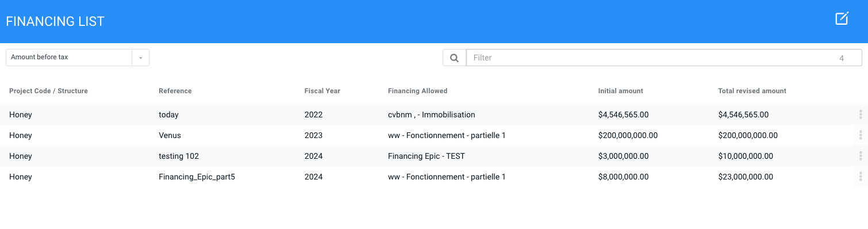Click fiscal year 2022 cell
This screenshot has width=868, height=229.
[x=314, y=114]
